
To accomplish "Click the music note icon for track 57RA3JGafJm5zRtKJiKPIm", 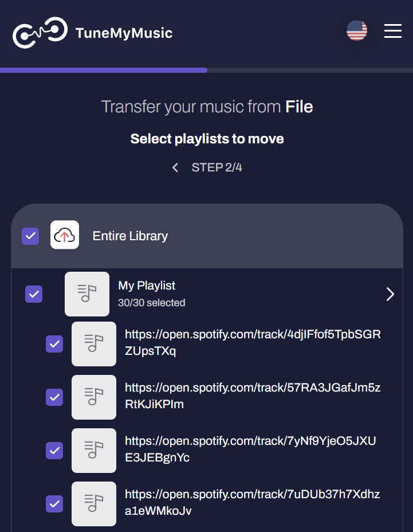I will [x=94, y=397].
